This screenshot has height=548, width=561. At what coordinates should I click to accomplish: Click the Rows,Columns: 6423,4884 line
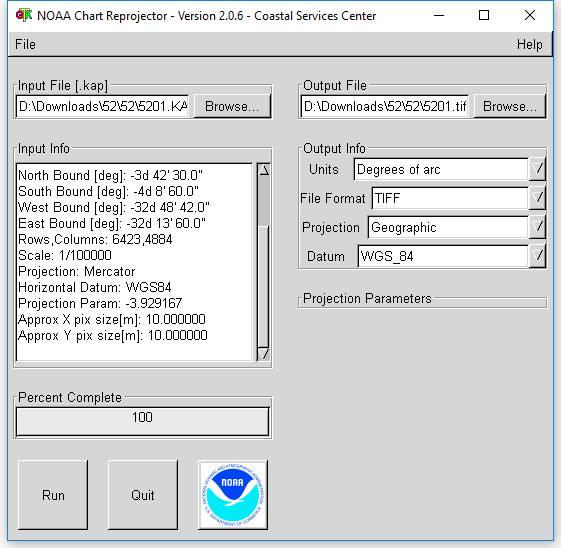[95, 239]
